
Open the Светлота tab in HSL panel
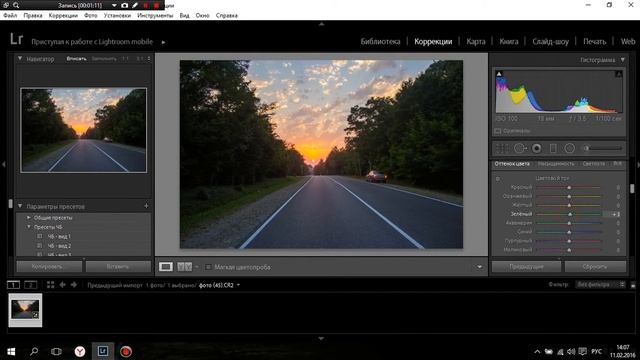click(593, 164)
